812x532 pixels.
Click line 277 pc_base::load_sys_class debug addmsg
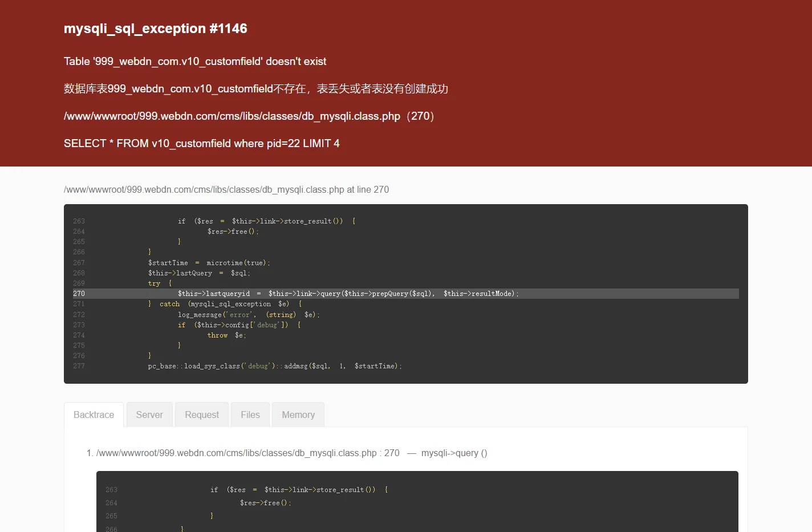pos(275,366)
